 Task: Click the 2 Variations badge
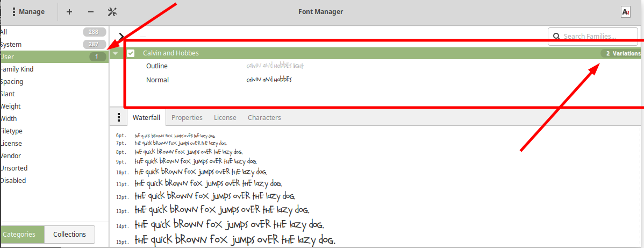click(620, 53)
